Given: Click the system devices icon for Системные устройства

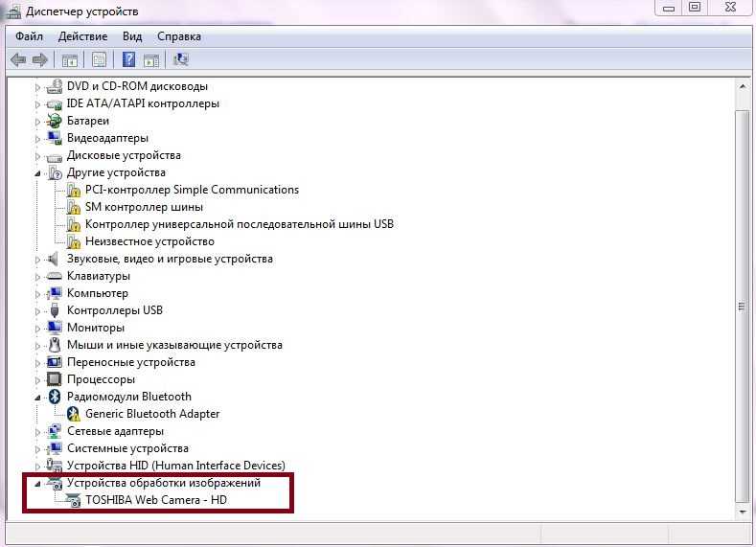Looking at the screenshot, I should [x=55, y=448].
